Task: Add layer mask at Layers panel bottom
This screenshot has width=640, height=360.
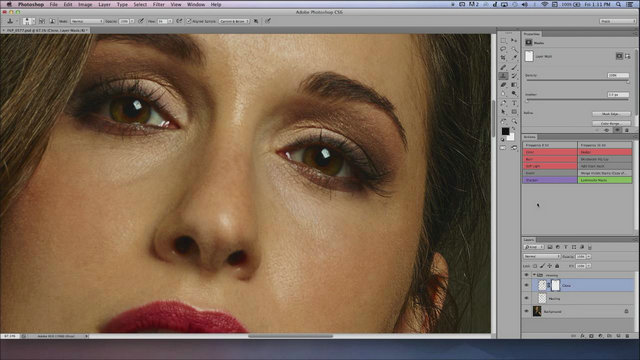Action: pos(591,336)
